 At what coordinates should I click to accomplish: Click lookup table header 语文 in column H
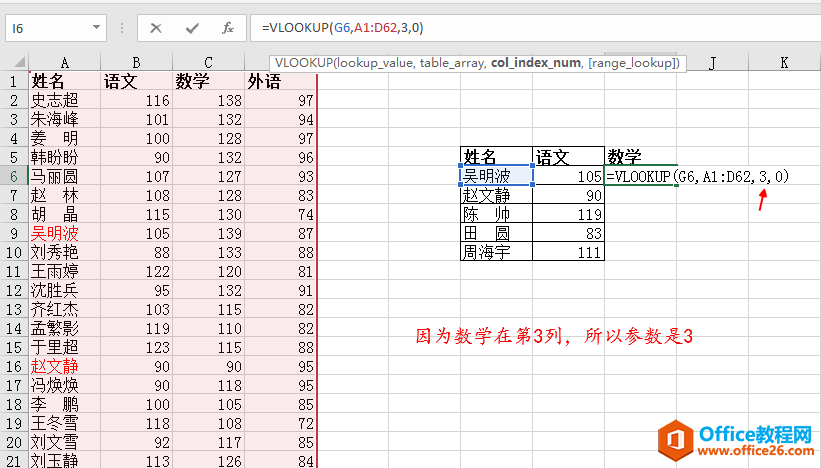point(568,157)
